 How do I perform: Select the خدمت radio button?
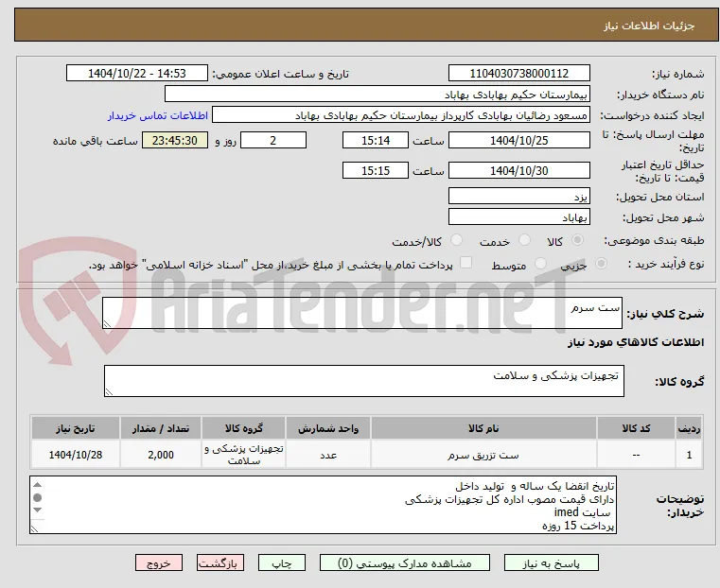(x=524, y=240)
